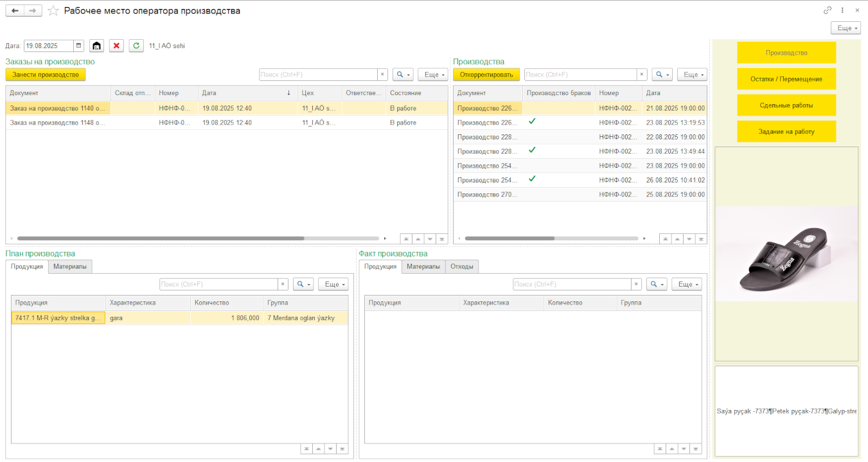Switch to Материалы tab in План производства
The width and height of the screenshot is (868, 462).
coord(70,266)
